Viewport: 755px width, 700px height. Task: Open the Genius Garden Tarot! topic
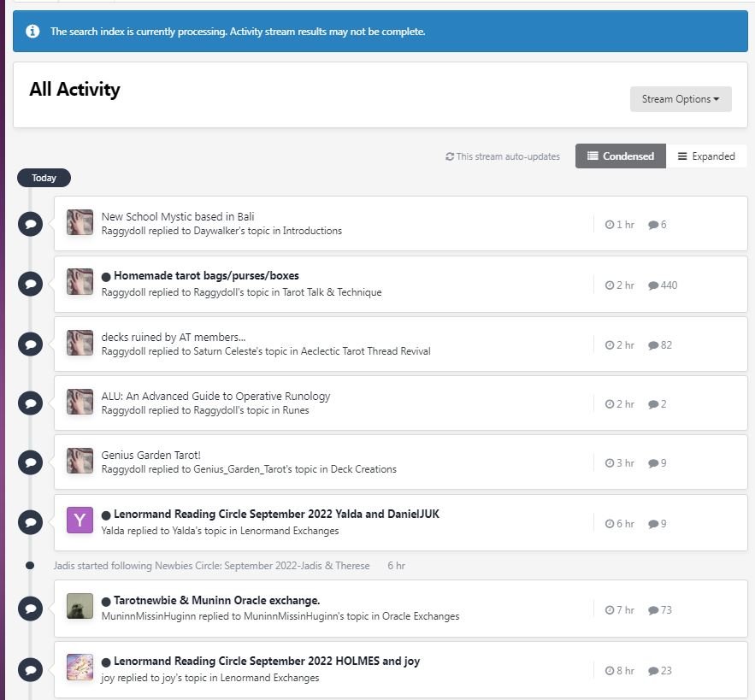coord(150,455)
